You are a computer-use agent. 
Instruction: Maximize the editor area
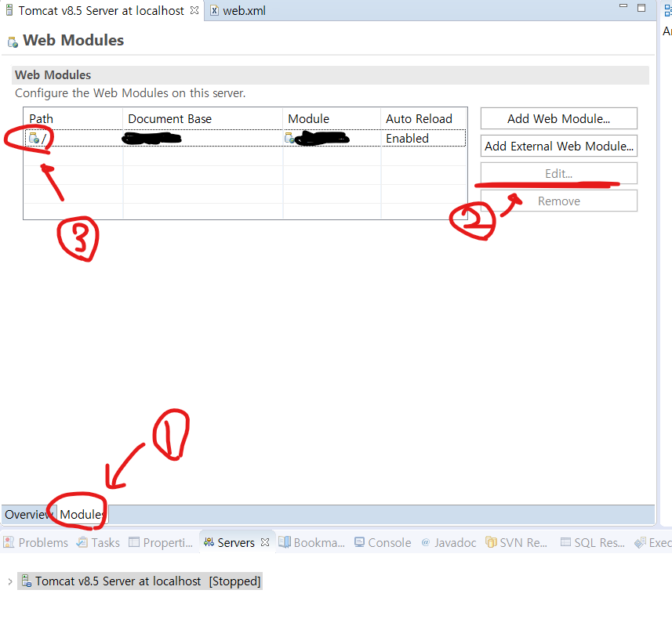[x=641, y=8]
